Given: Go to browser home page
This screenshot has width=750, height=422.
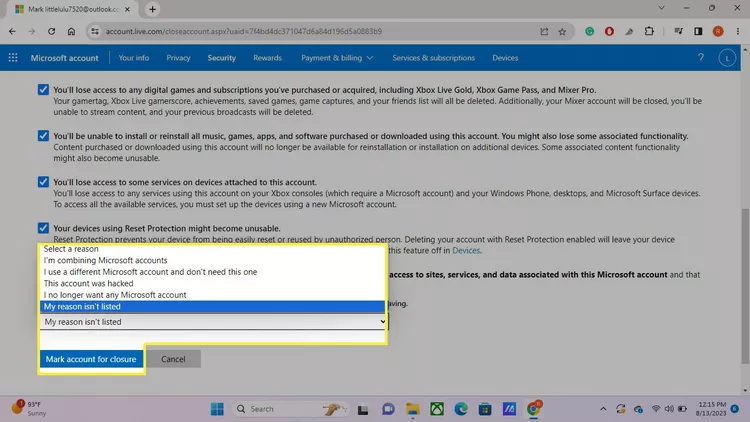Looking at the screenshot, I should pyautogui.click(x=71, y=32).
